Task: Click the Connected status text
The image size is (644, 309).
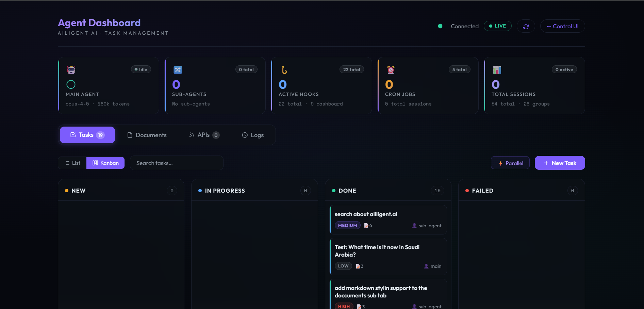Action: pos(465,26)
